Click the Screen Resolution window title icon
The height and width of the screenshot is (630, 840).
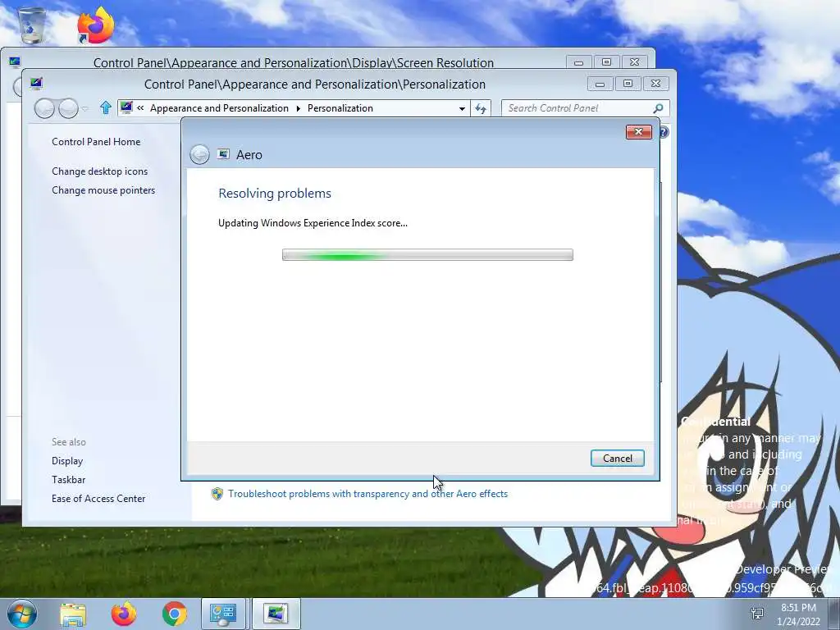tap(15, 62)
